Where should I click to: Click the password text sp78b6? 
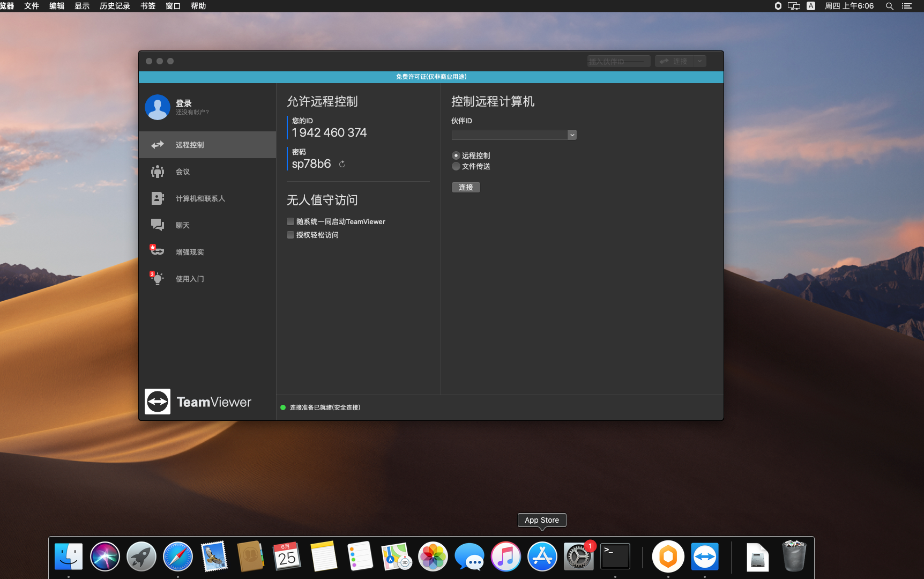coord(311,164)
